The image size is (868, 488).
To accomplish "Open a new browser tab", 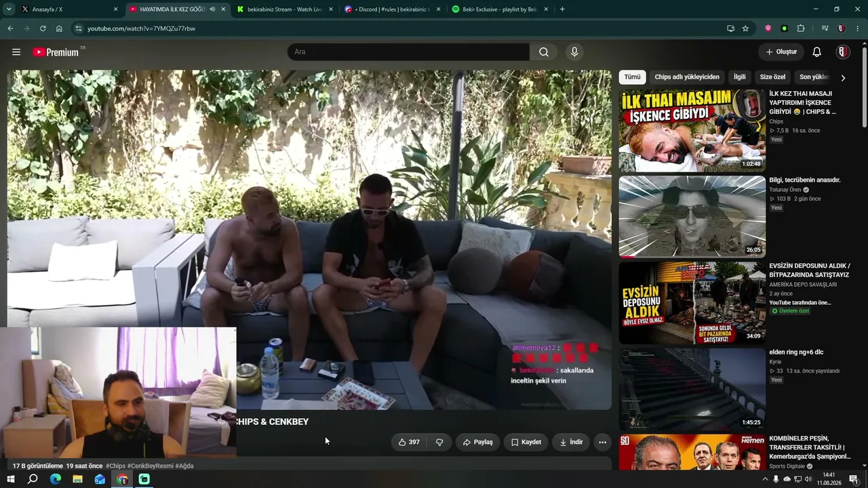I will coord(562,9).
